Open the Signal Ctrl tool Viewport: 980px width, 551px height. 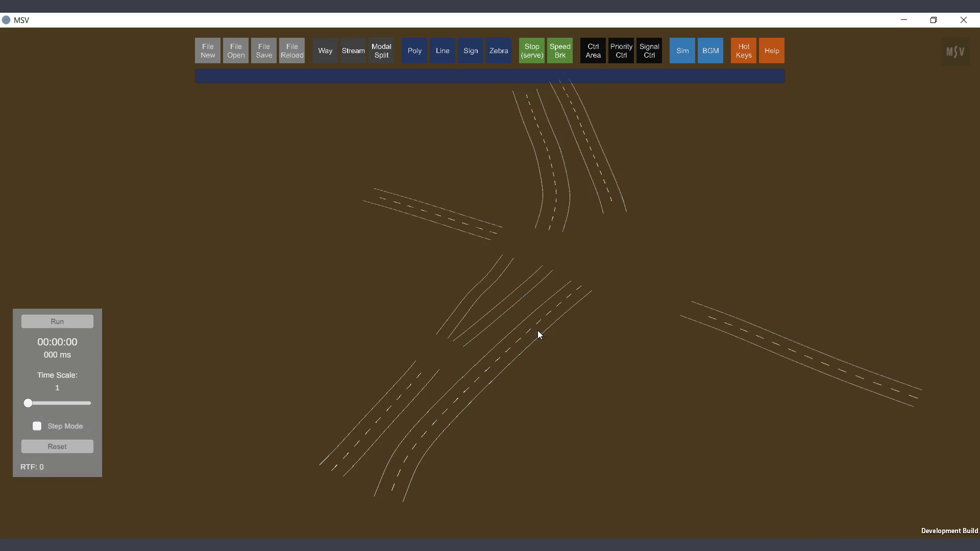coord(649,51)
